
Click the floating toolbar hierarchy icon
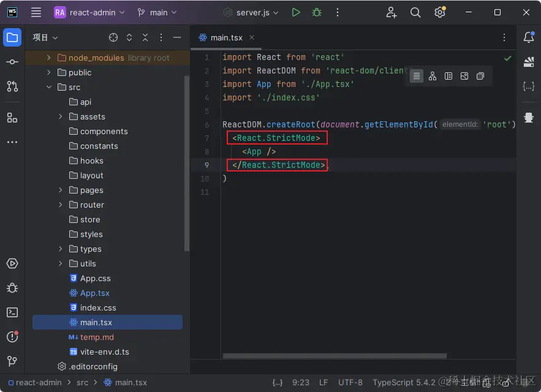pyautogui.click(x=433, y=76)
